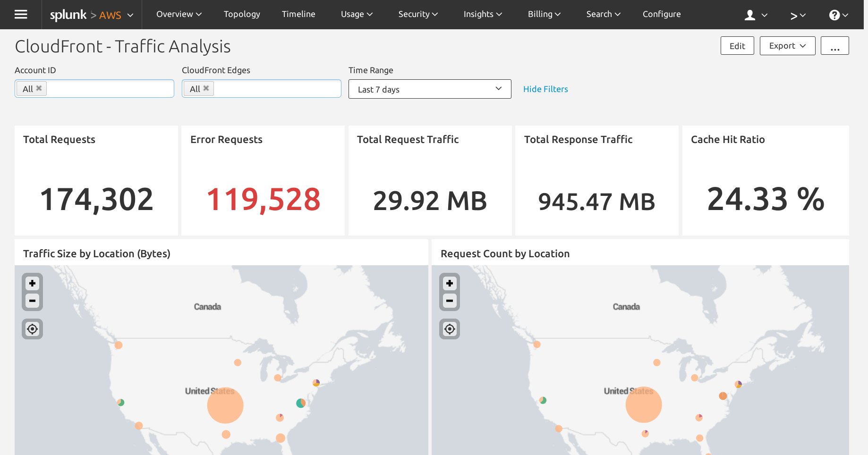Open the '...' more options button
The width and height of the screenshot is (868, 455).
(834, 46)
